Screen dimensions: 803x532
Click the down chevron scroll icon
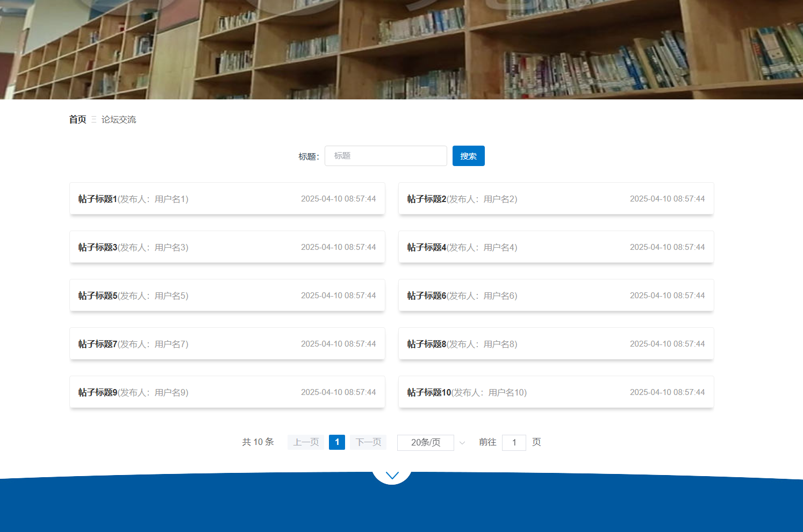point(392,475)
